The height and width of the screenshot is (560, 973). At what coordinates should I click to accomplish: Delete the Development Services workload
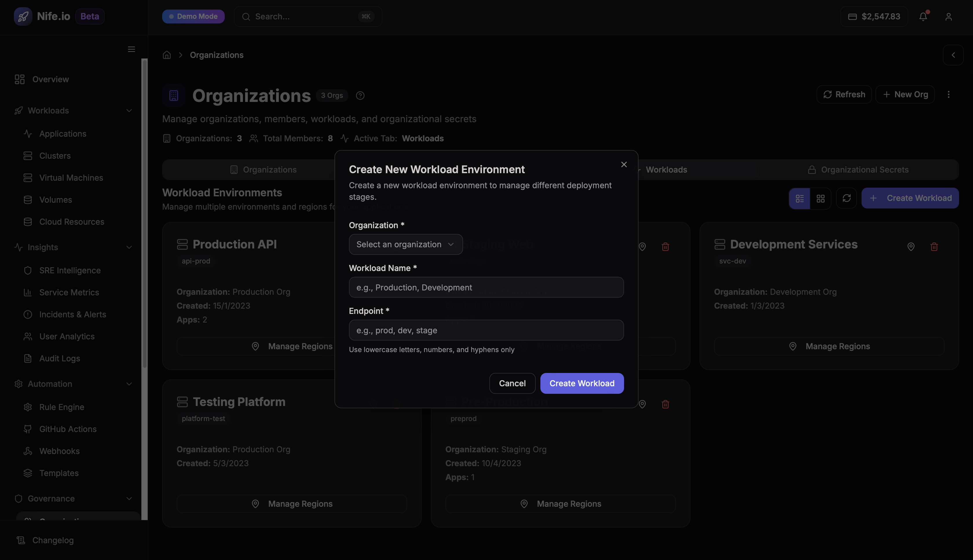(x=934, y=246)
